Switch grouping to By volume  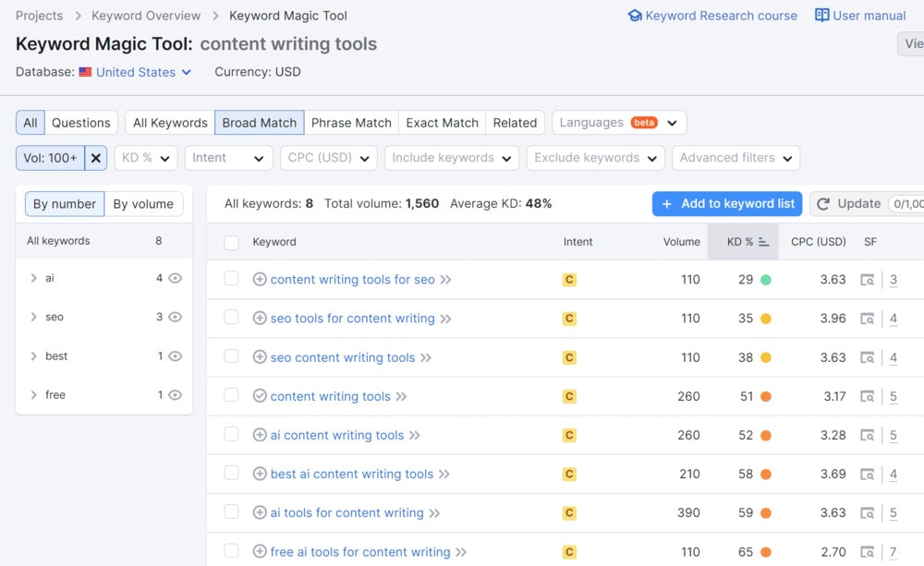tap(143, 204)
